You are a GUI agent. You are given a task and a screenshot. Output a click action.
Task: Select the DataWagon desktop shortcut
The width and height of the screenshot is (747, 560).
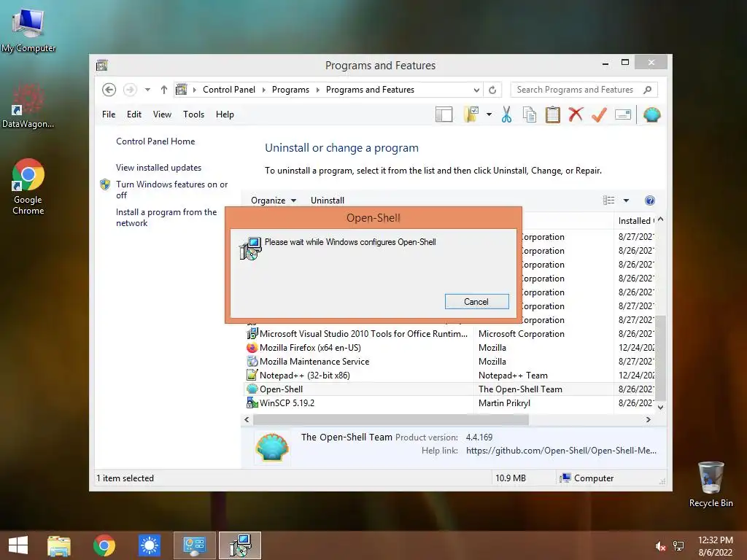28,106
